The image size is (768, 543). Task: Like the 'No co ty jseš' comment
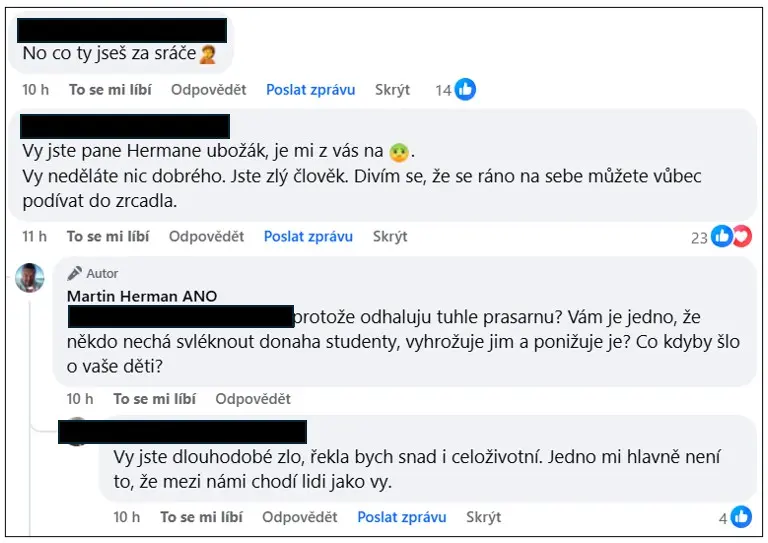(x=110, y=90)
